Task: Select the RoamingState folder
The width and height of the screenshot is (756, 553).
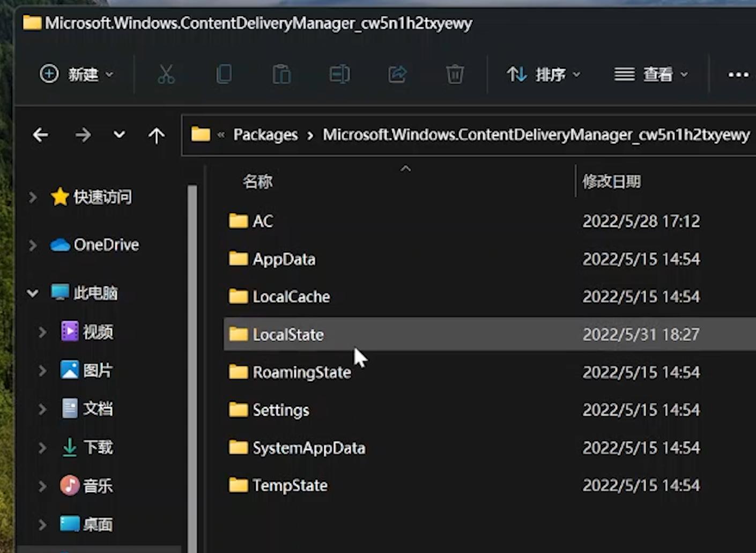Action: pos(301,372)
